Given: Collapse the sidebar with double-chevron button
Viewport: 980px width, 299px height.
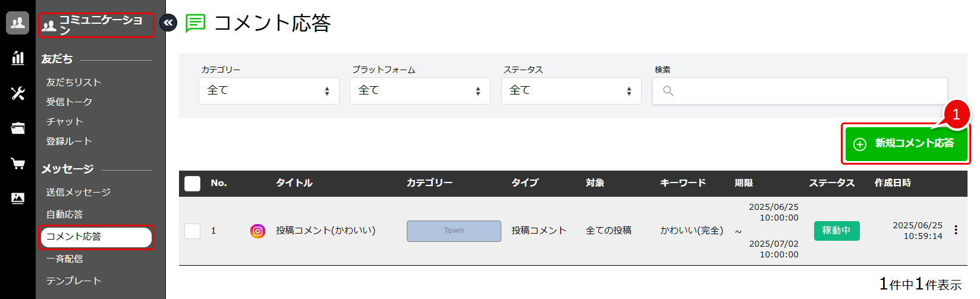Looking at the screenshot, I should pyautogui.click(x=169, y=23).
